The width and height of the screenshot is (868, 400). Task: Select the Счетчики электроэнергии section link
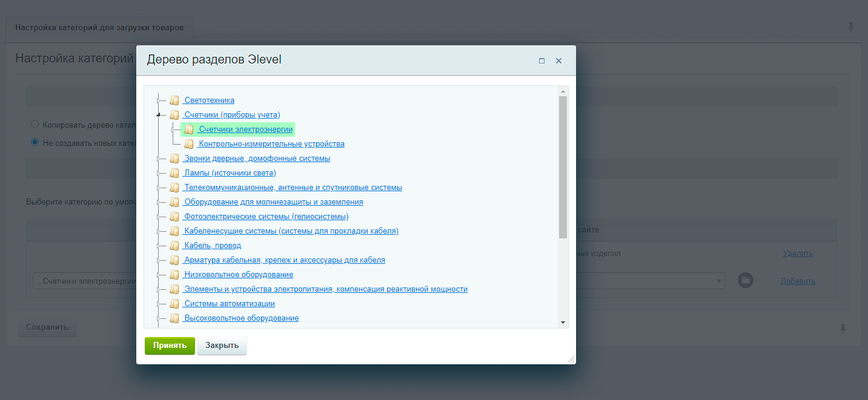[245, 130]
